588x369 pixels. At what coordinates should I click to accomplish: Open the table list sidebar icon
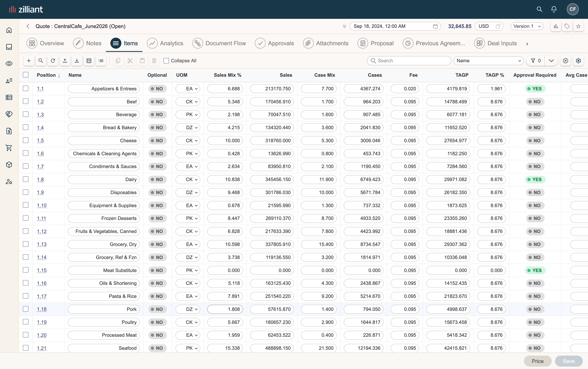tap(9, 97)
